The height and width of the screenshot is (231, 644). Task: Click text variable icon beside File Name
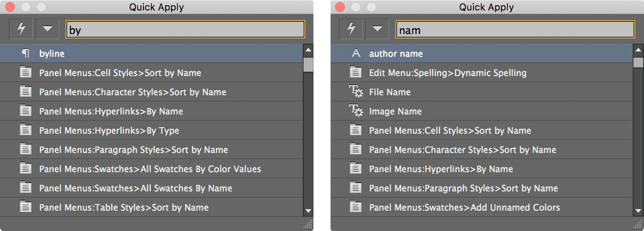356,92
